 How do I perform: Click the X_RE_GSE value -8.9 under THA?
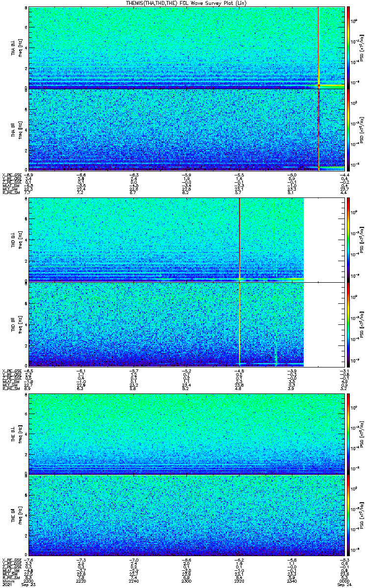click(29, 174)
